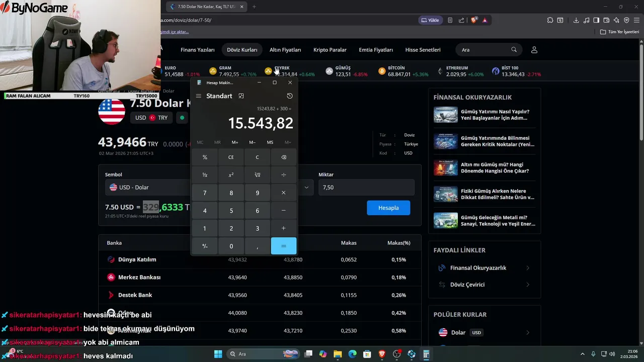Open Brave VPN shield icon
This screenshot has height=362, width=644.
pyautogui.click(x=626, y=20)
